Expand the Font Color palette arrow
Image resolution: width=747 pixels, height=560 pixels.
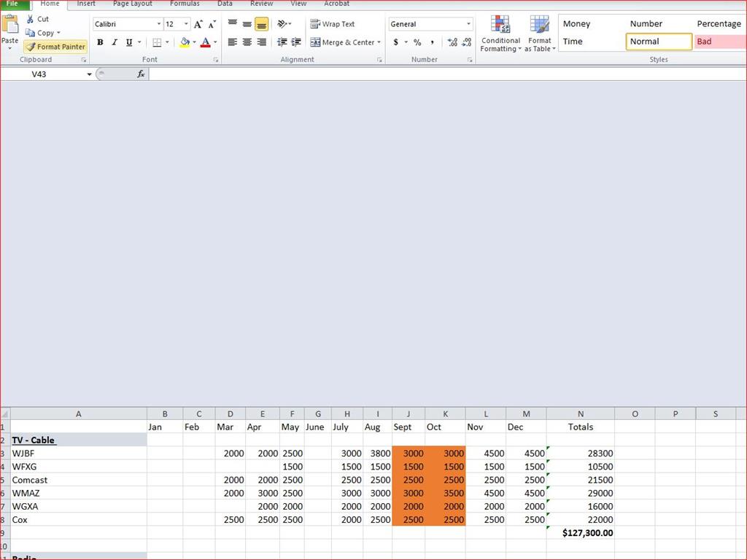click(x=215, y=42)
